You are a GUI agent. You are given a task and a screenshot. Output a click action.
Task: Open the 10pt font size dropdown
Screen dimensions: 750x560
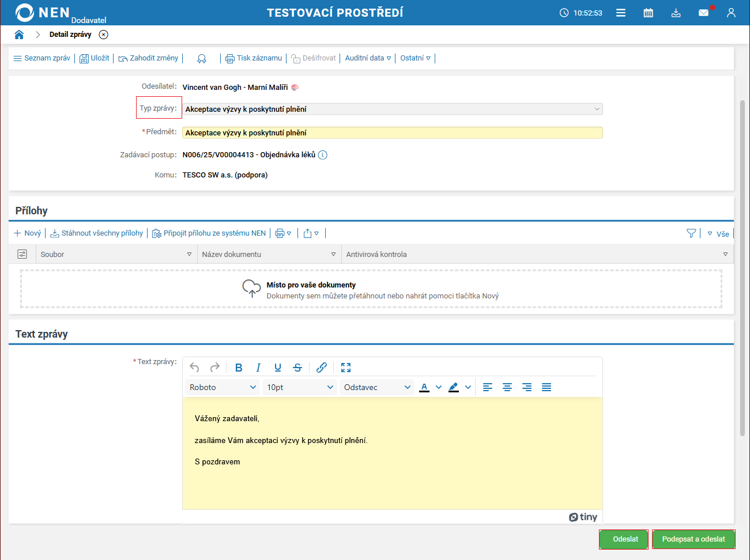[x=300, y=387]
